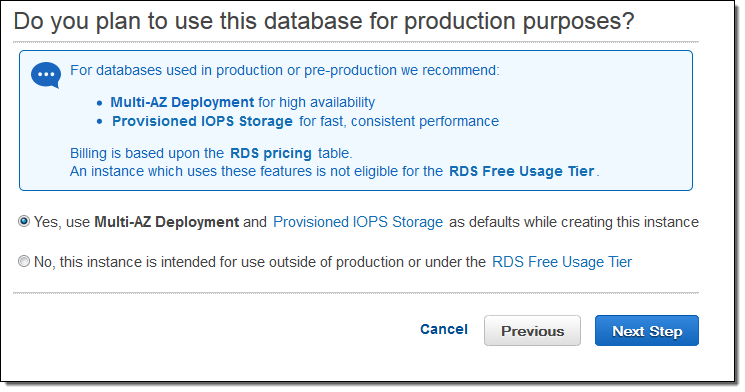Click bullet point before Multi-AZ Deployment
Image resolution: width=745 pixels, height=392 pixels.
99,103
